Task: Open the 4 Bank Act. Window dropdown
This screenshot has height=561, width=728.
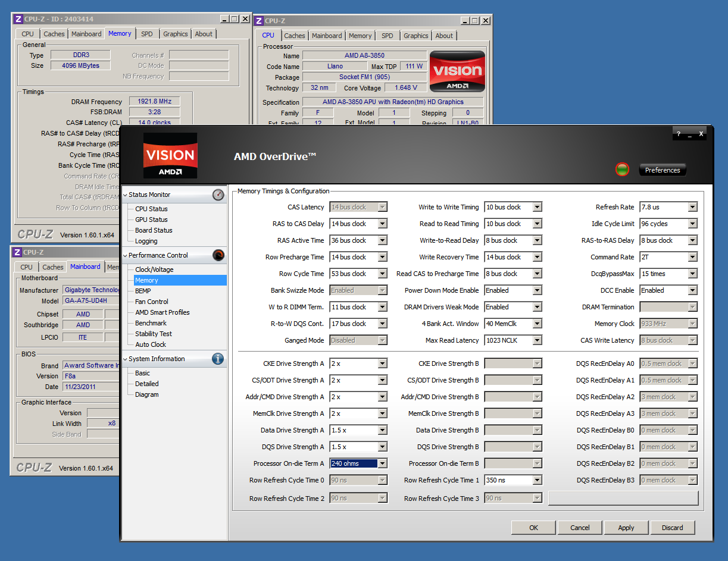Action: point(537,324)
